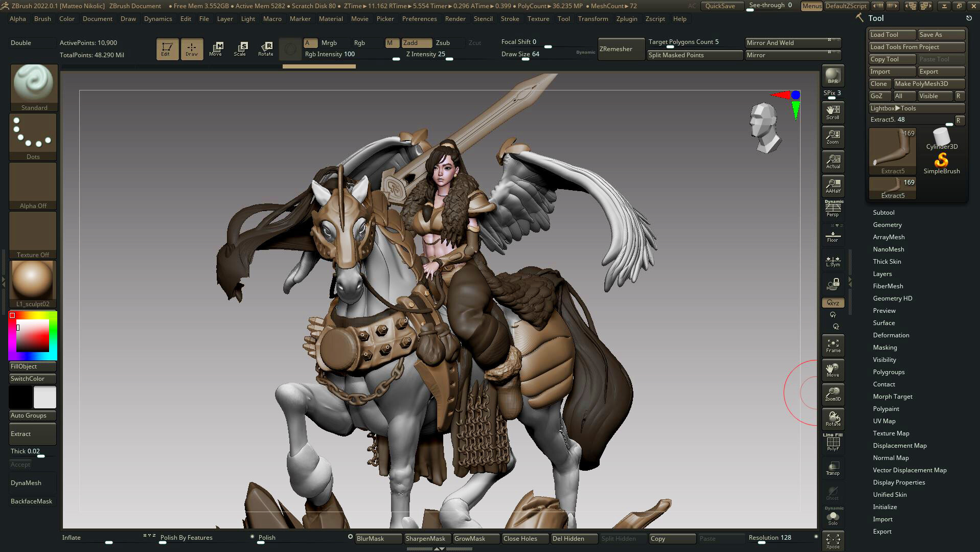980x552 pixels.
Task: Expand the Geometry subpalette
Action: [887, 224]
